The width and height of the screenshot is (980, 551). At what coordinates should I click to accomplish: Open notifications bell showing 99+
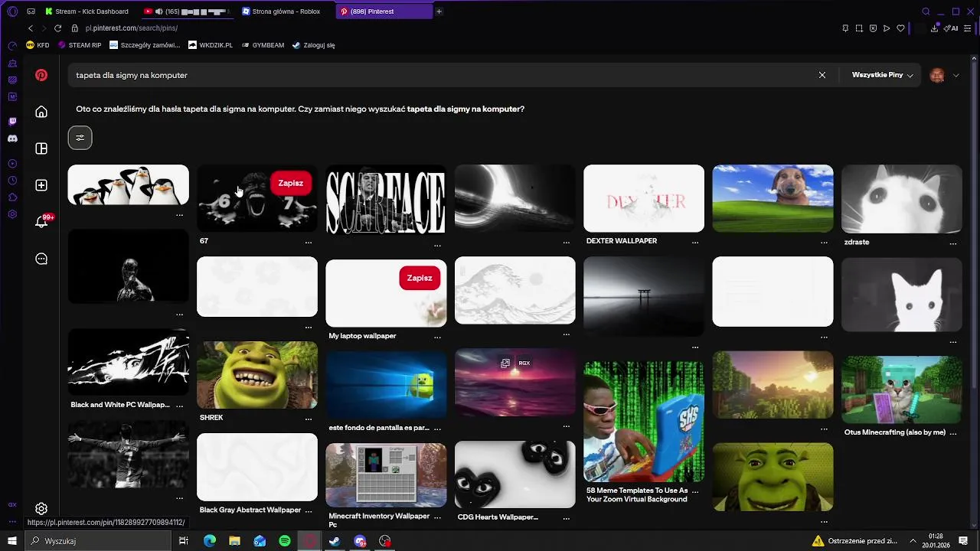point(41,222)
